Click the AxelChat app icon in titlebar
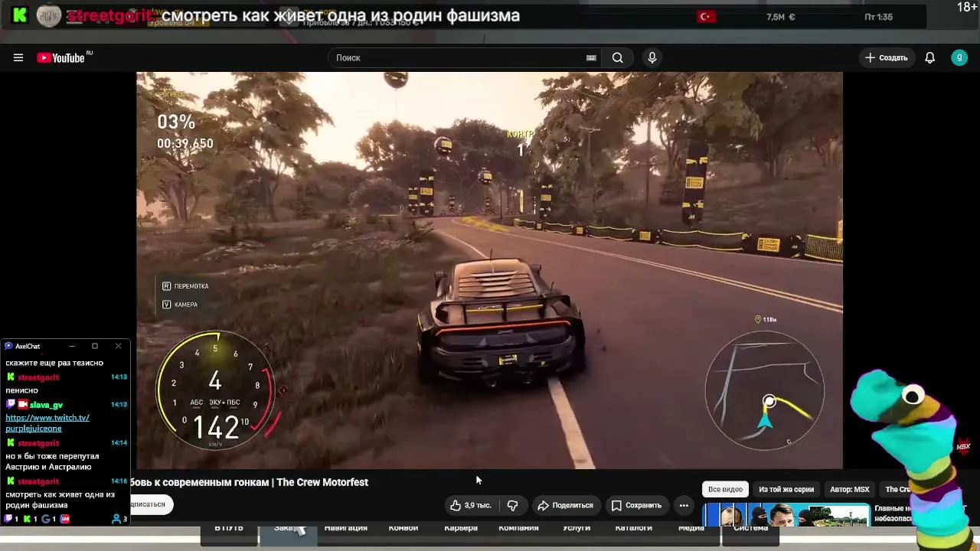Image resolution: width=980 pixels, height=551 pixels. pyautogui.click(x=8, y=346)
